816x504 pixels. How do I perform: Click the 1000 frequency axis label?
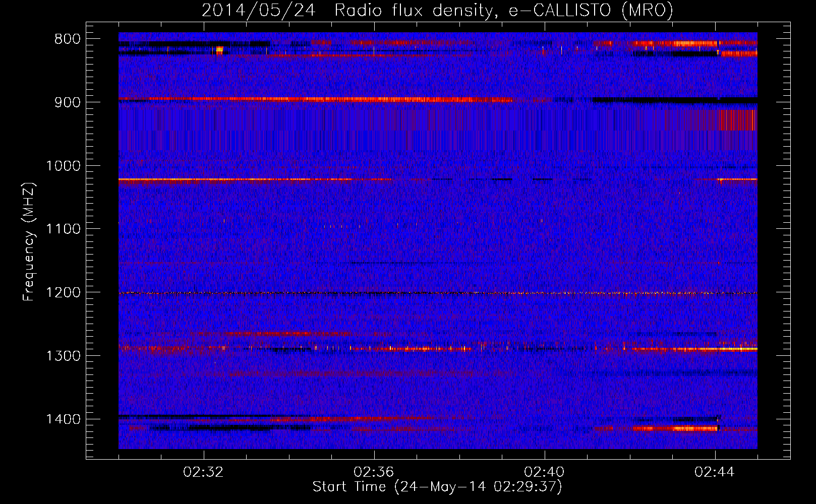click(63, 166)
